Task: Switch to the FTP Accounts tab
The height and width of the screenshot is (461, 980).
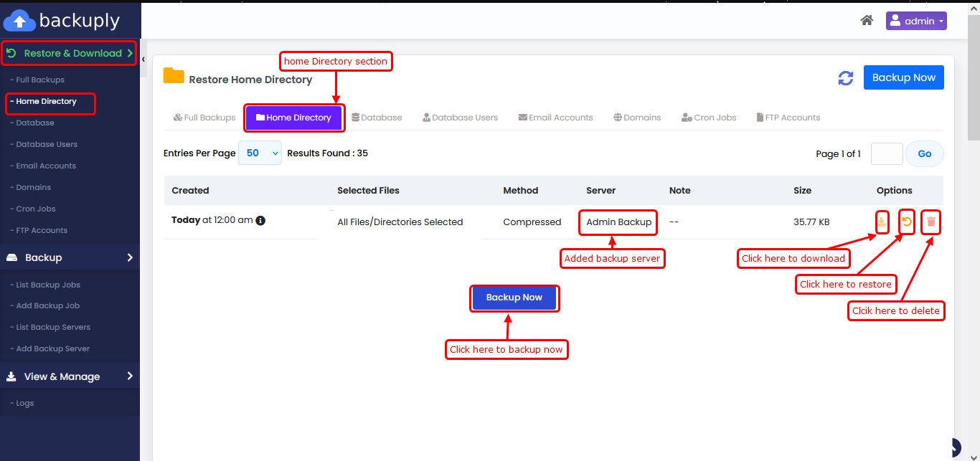Action: click(x=788, y=118)
